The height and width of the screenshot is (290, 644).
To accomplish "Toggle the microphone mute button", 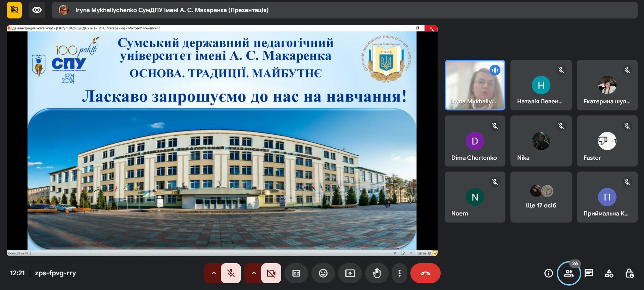I will pyautogui.click(x=231, y=273).
